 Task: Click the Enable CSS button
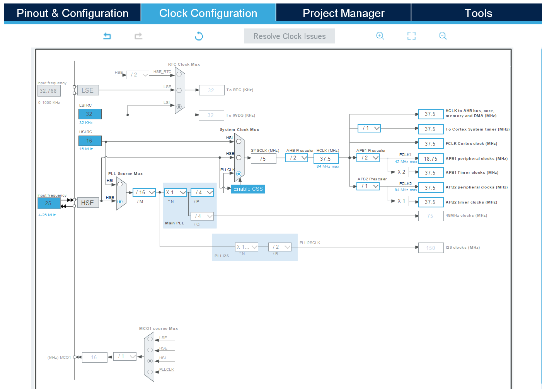(x=248, y=189)
